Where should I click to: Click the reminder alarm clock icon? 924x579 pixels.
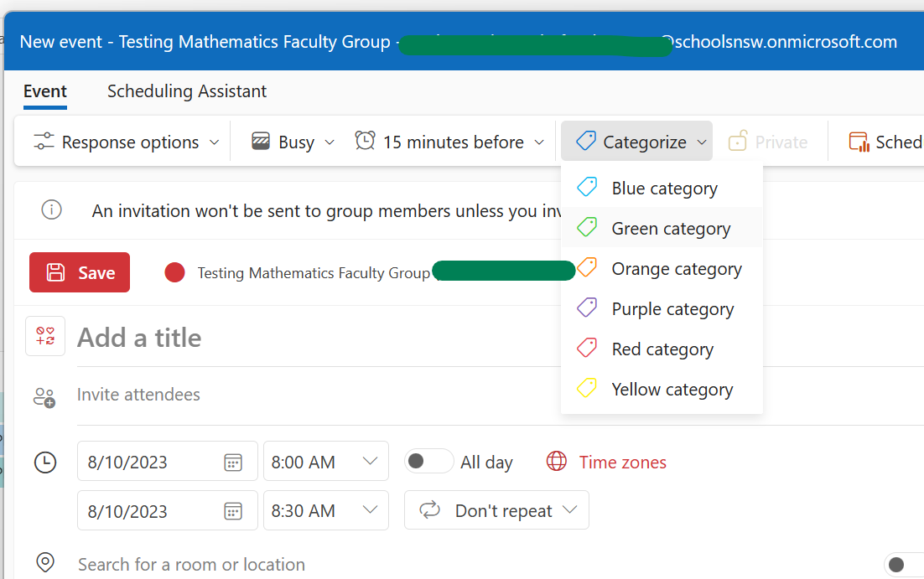pos(365,142)
